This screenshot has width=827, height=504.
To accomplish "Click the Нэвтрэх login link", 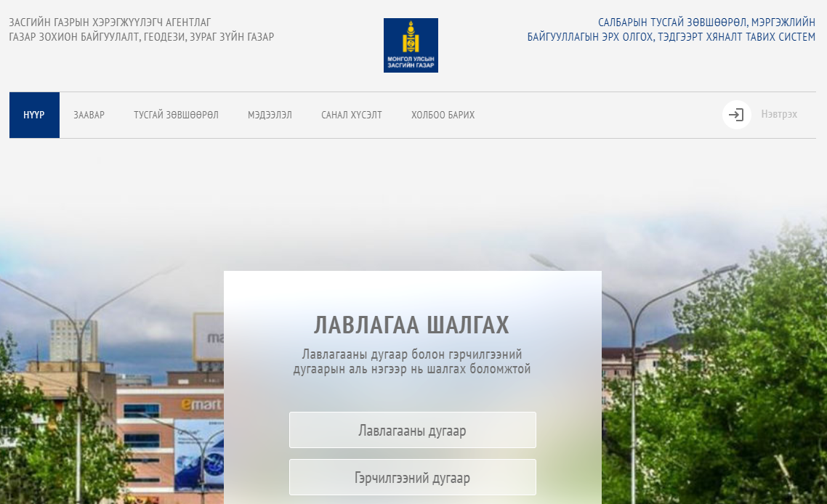I will tap(779, 115).
